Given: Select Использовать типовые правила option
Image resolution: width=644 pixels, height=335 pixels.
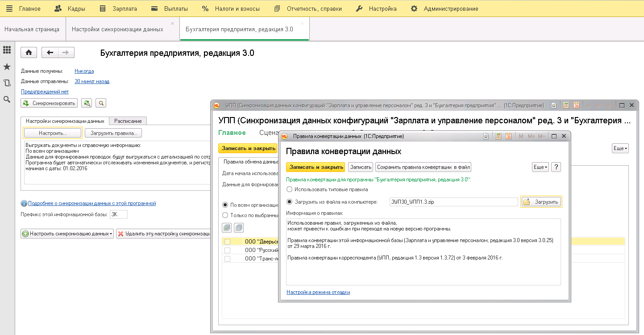Looking at the screenshot, I should (x=290, y=189).
